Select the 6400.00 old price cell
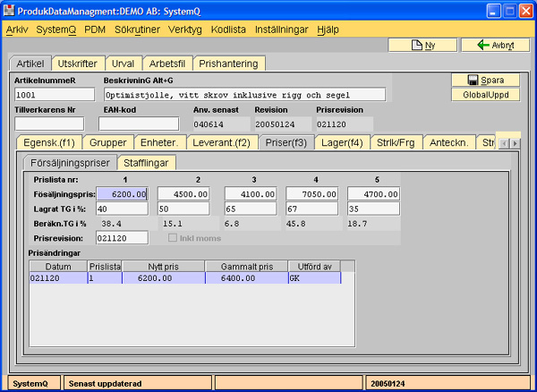 [x=247, y=278]
